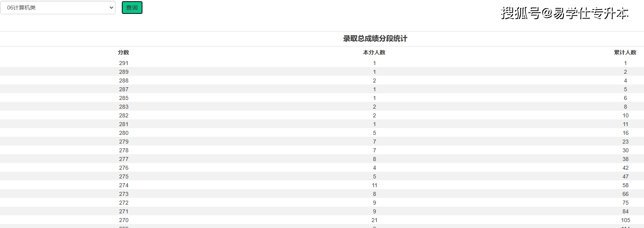This screenshot has width=644, height=228.
Task: Click count 21 in the 270 row
Action: coord(375,220)
